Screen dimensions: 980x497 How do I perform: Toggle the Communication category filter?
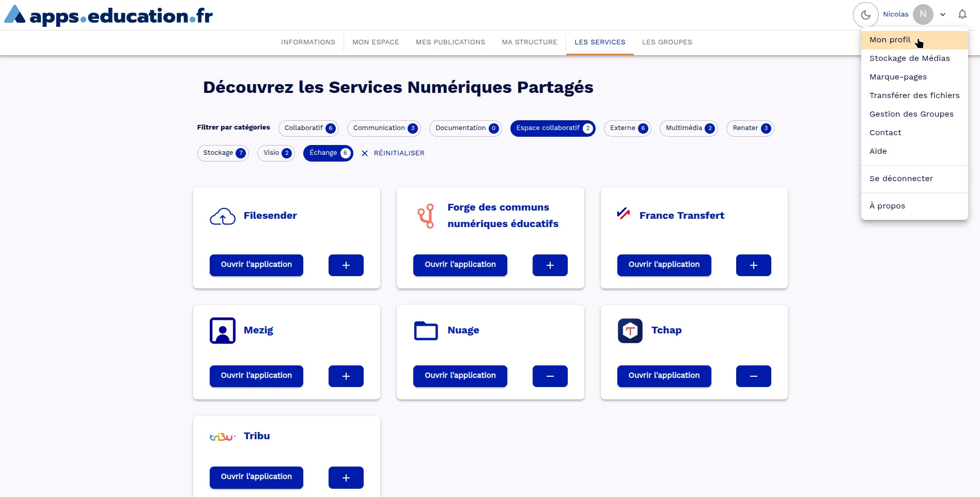click(x=384, y=128)
